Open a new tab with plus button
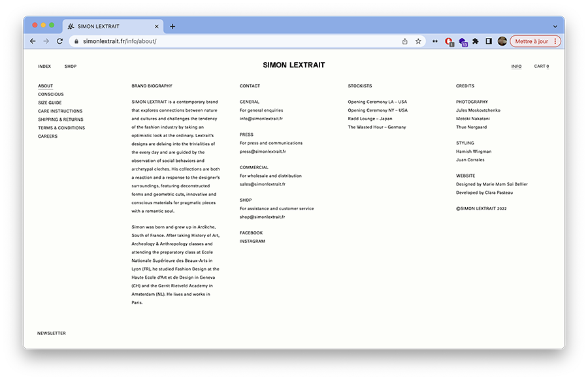The height and width of the screenshot is (380, 588). click(172, 26)
